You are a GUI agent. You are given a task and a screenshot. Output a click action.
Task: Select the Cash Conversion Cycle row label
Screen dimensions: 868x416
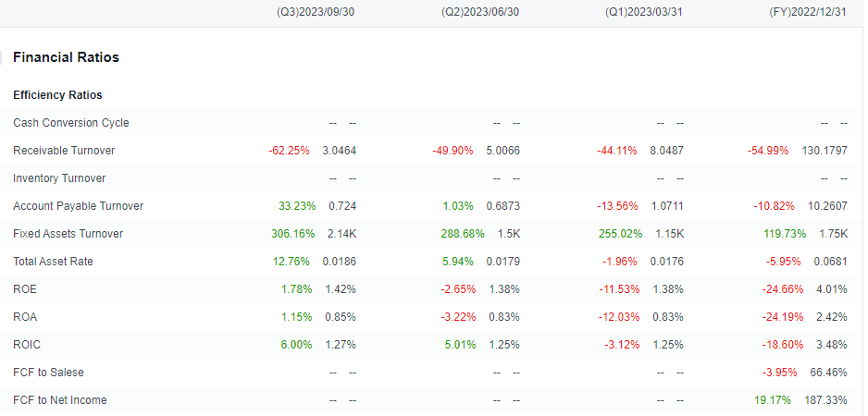[x=71, y=123]
